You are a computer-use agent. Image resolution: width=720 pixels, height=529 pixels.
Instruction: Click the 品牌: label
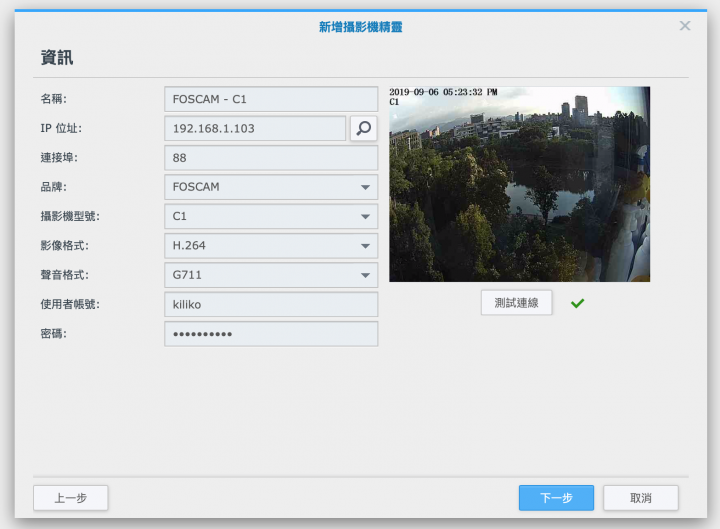point(53,187)
